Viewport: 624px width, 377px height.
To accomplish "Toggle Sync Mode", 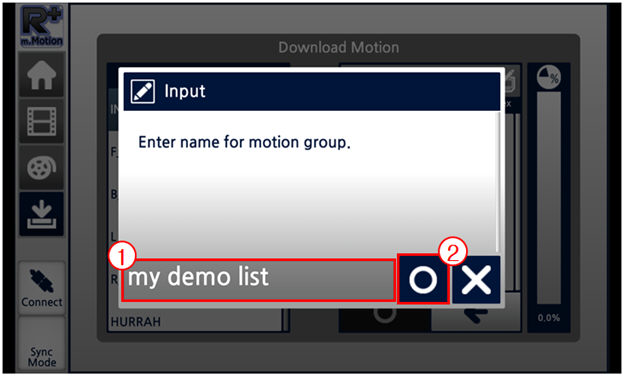I will (41, 343).
